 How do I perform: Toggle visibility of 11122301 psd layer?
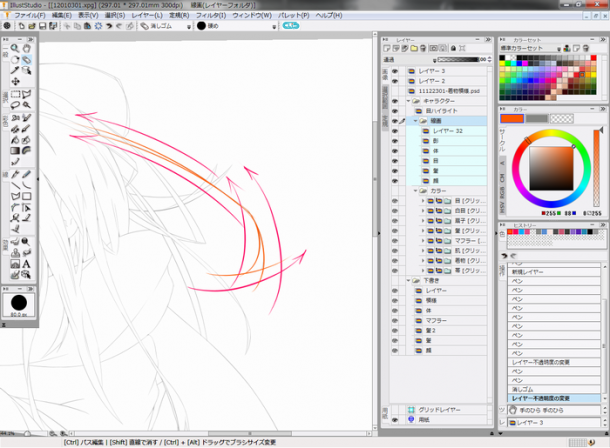(394, 91)
